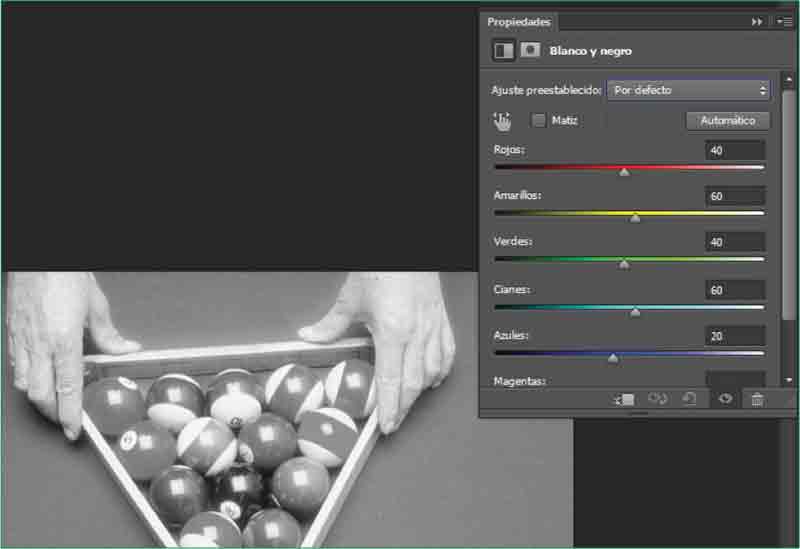Enable the Matiz checkbox
The width and height of the screenshot is (800, 549).
pos(539,121)
